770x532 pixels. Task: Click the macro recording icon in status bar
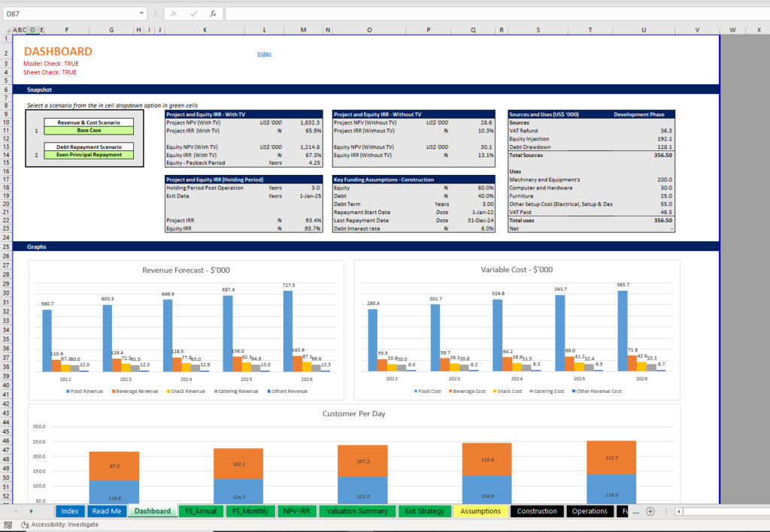[9, 524]
